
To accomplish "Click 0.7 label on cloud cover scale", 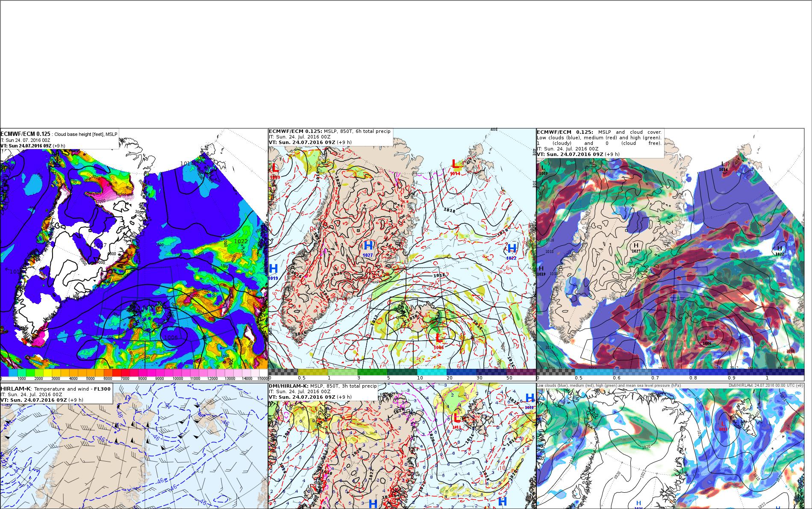I will click(655, 378).
